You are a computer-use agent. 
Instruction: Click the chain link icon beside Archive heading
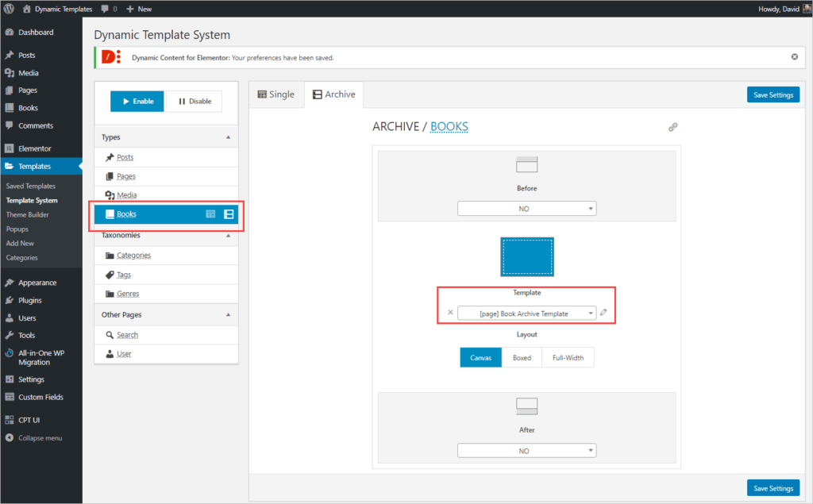(672, 127)
